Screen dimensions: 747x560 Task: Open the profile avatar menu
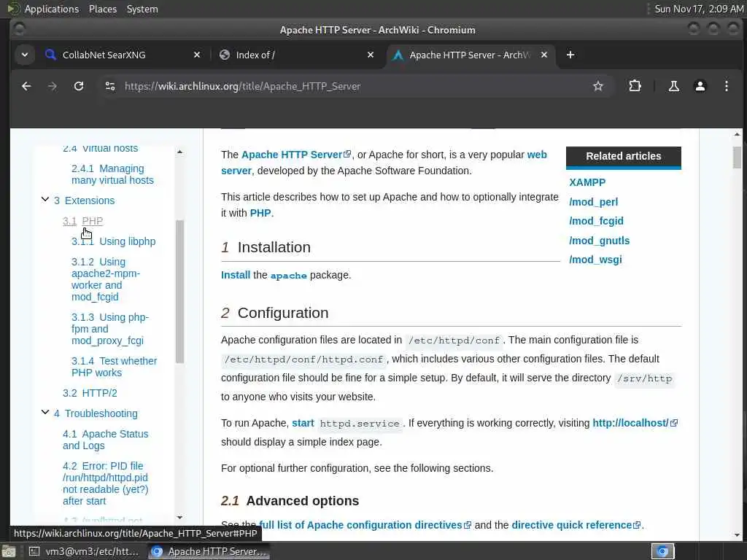(x=700, y=86)
